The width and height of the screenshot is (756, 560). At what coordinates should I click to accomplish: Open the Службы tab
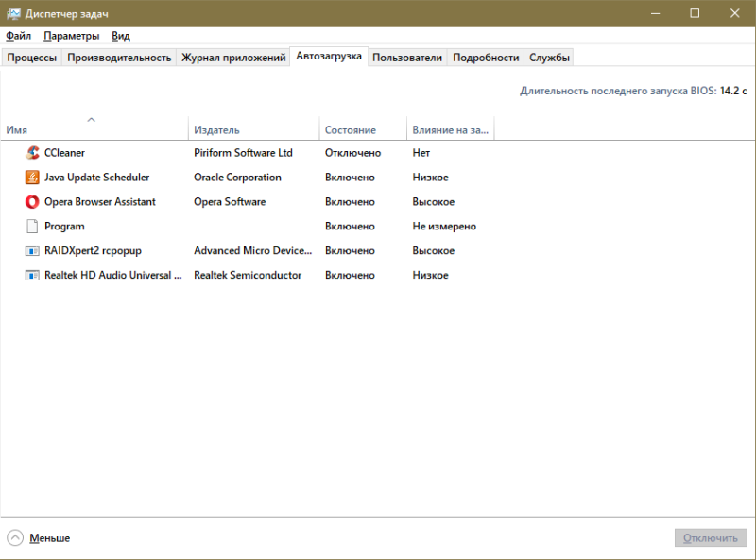pos(549,58)
